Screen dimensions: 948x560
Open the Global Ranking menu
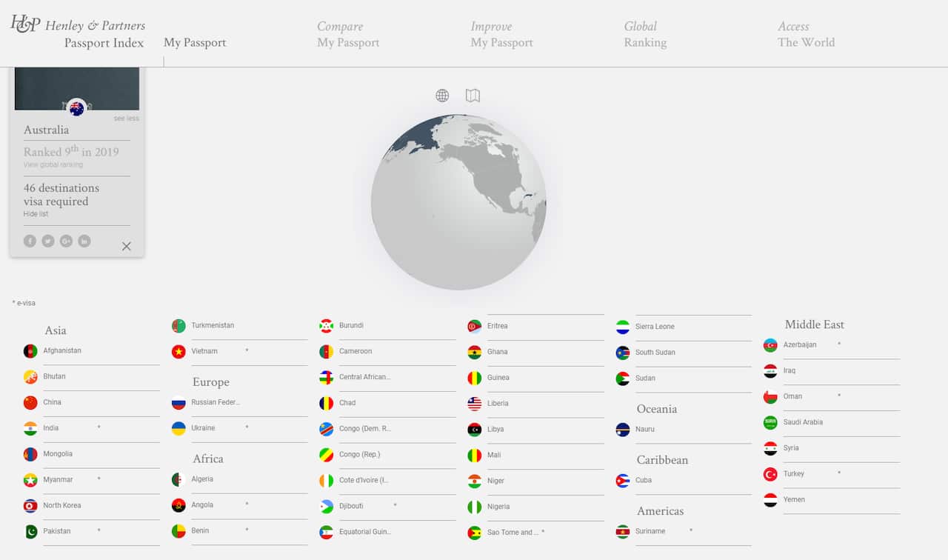[x=644, y=34]
